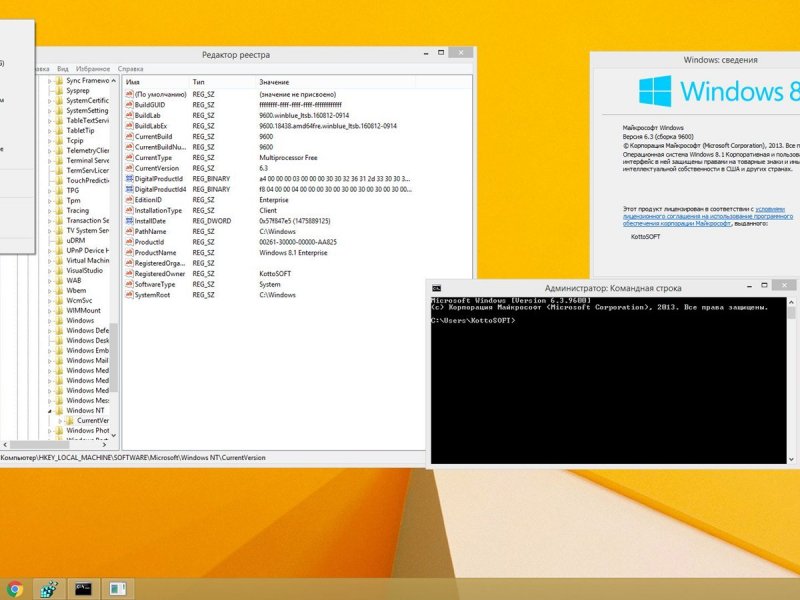The width and height of the screenshot is (800, 600).
Task: Click the status bar registry path
Action: click(x=133, y=458)
